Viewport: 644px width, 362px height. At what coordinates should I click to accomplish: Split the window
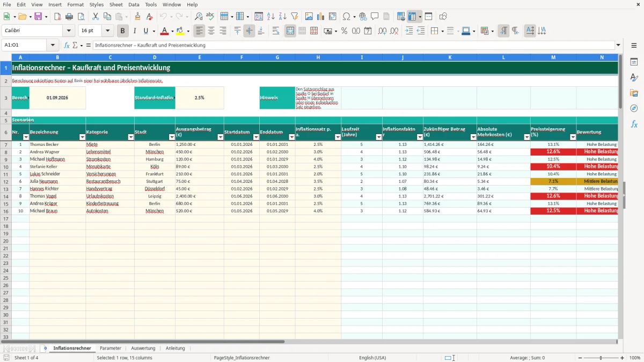[x=428, y=17]
